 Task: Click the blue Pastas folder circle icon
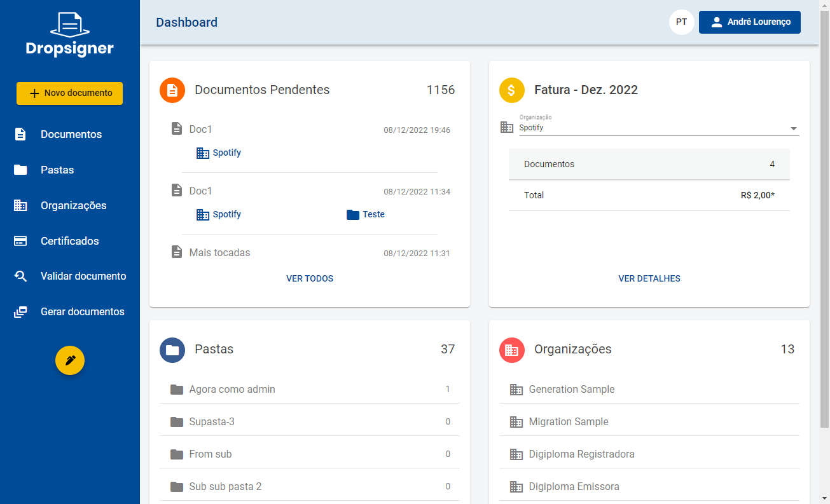point(172,350)
